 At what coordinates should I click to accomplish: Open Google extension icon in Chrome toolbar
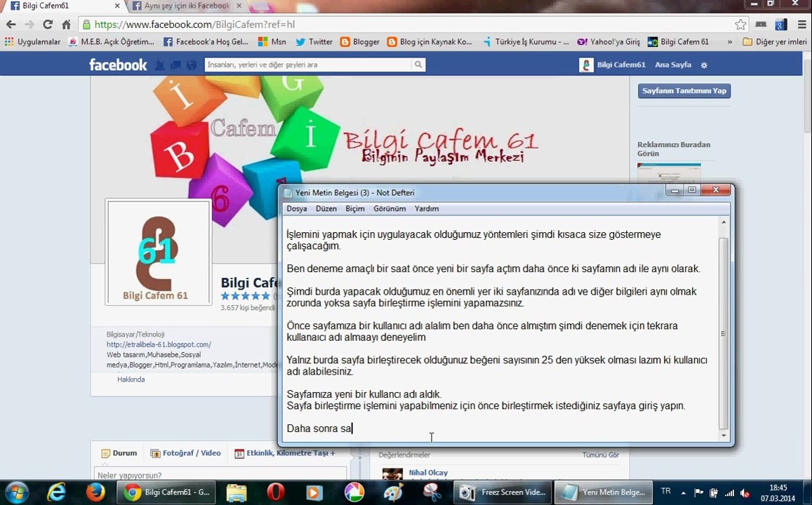click(x=780, y=25)
